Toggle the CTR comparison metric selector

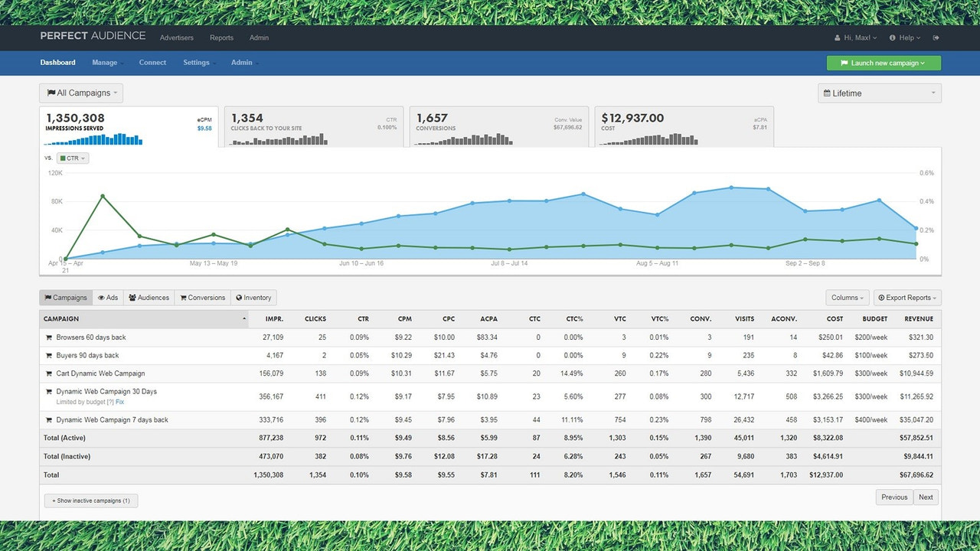click(x=71, y=158)
